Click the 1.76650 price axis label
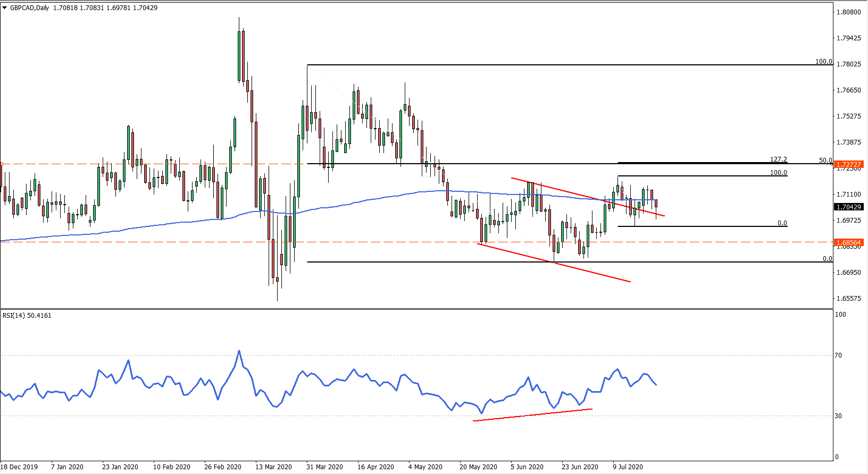 click(849, 90)
